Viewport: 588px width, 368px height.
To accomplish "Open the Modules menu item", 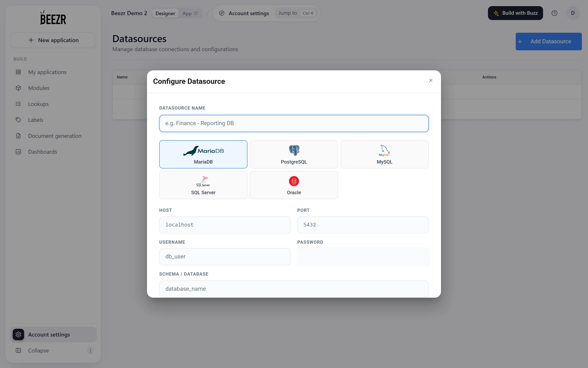I will click(53, 88).
